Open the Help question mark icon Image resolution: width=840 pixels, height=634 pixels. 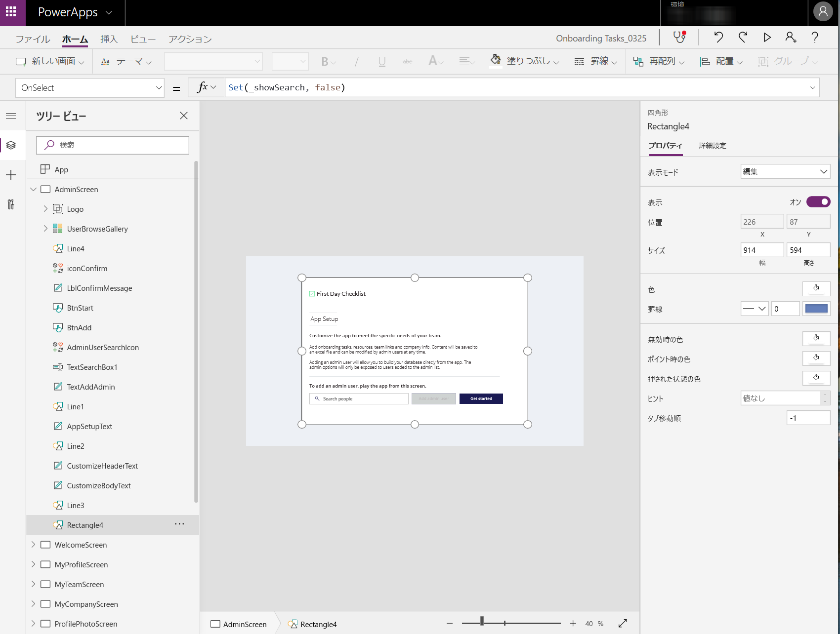click(815, 37)
